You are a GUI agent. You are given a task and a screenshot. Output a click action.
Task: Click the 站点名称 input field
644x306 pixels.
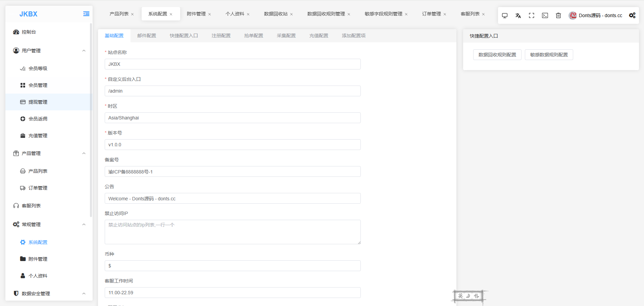click(x=233, y=64)
